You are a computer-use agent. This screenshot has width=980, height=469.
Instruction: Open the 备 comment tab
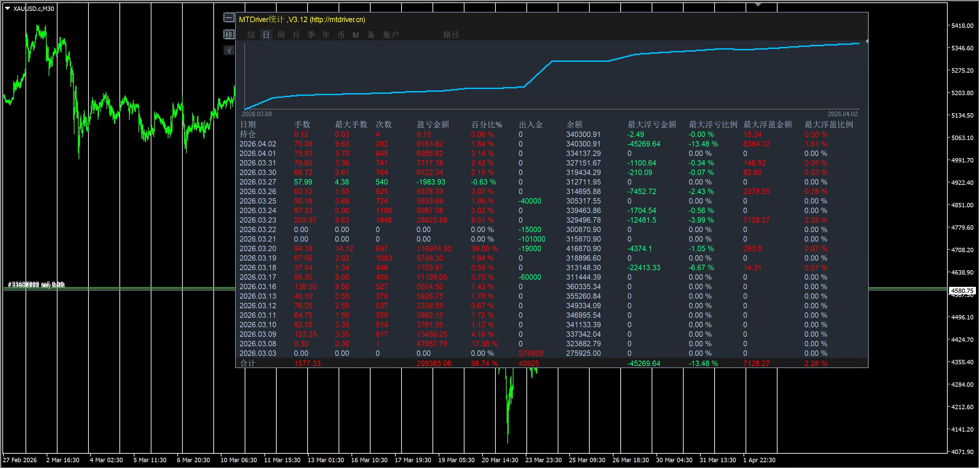pos(371,35)
